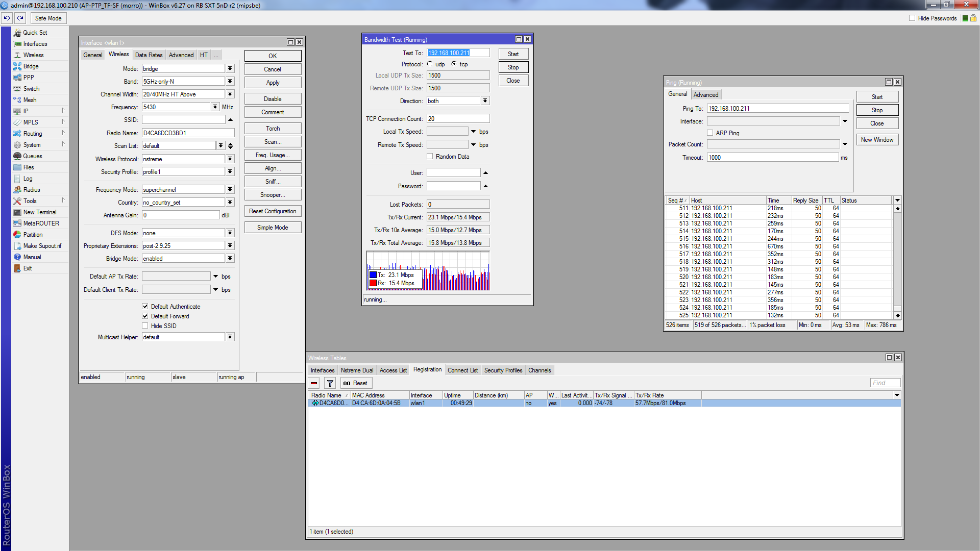Open the Queues sidebar icon

(x=17, y=156)
